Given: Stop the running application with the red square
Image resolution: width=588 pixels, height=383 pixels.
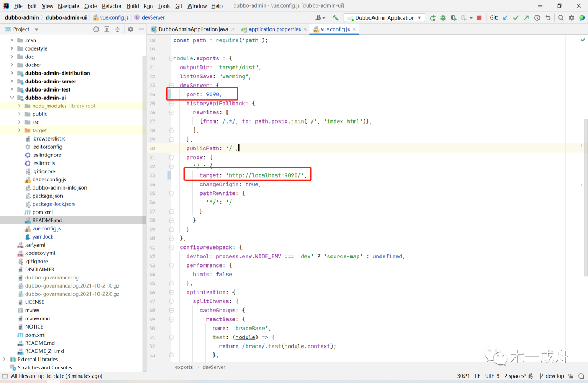Looking at the screenshot, I should (479, 17).
